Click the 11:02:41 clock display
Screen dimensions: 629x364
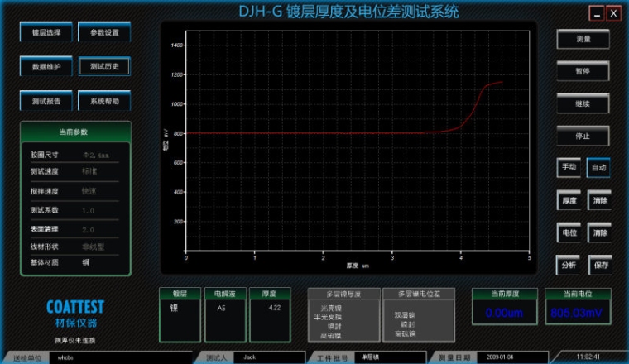point(588,357)
